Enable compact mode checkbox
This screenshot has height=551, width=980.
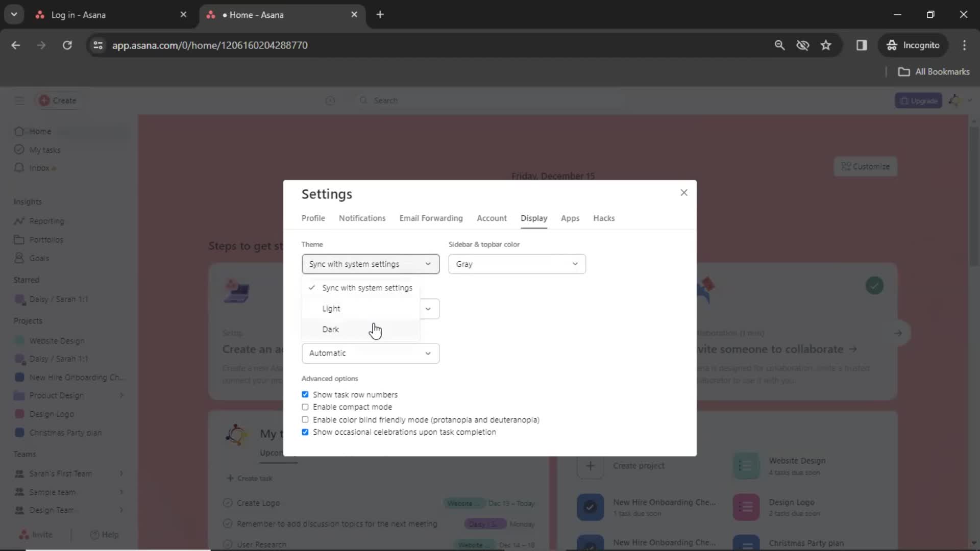pyautogui.click(x=305, y=407)
